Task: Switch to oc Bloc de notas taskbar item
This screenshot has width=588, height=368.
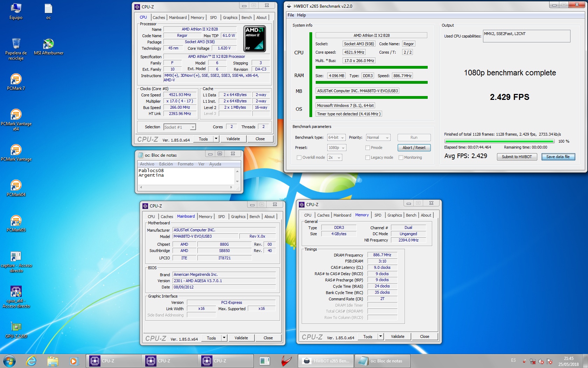Action: point(383,361)
